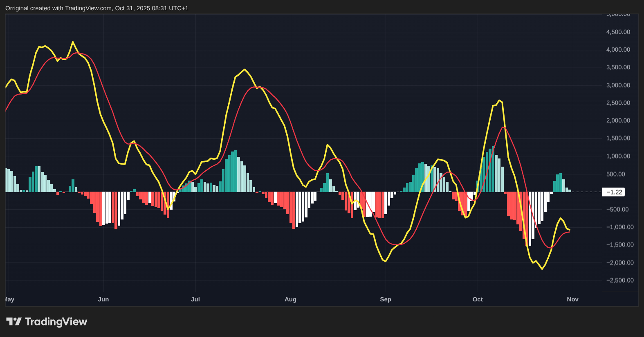
Task: Click the −1,500.00 axis label
Action: (x=619, y=244)
